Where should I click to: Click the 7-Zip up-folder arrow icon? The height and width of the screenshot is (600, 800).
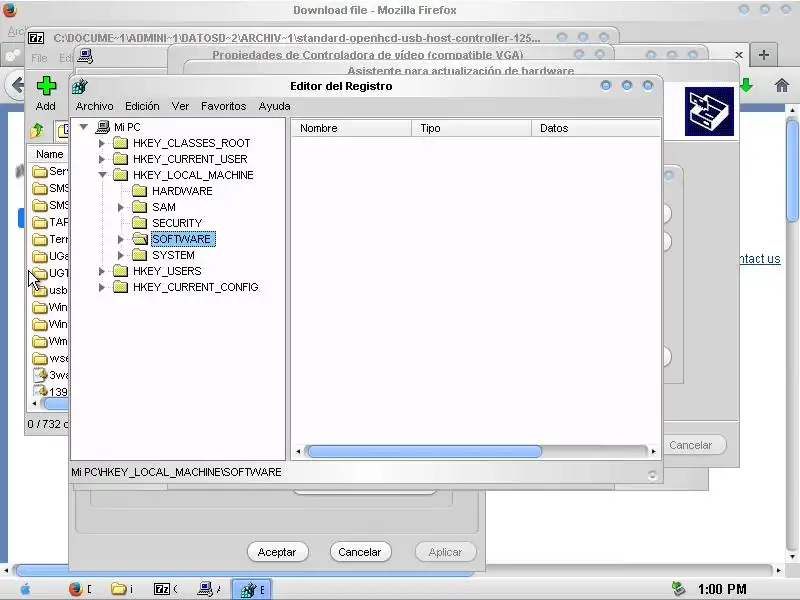coord(37,131)
